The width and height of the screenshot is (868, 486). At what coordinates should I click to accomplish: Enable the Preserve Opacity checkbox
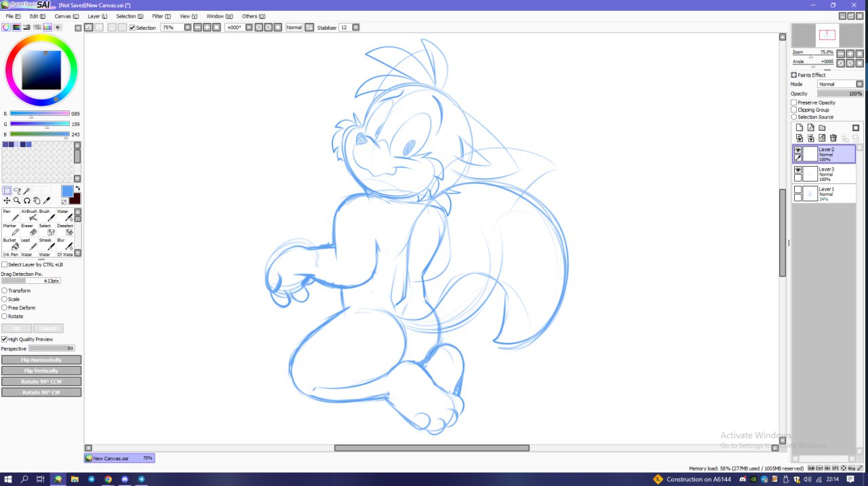794,102
